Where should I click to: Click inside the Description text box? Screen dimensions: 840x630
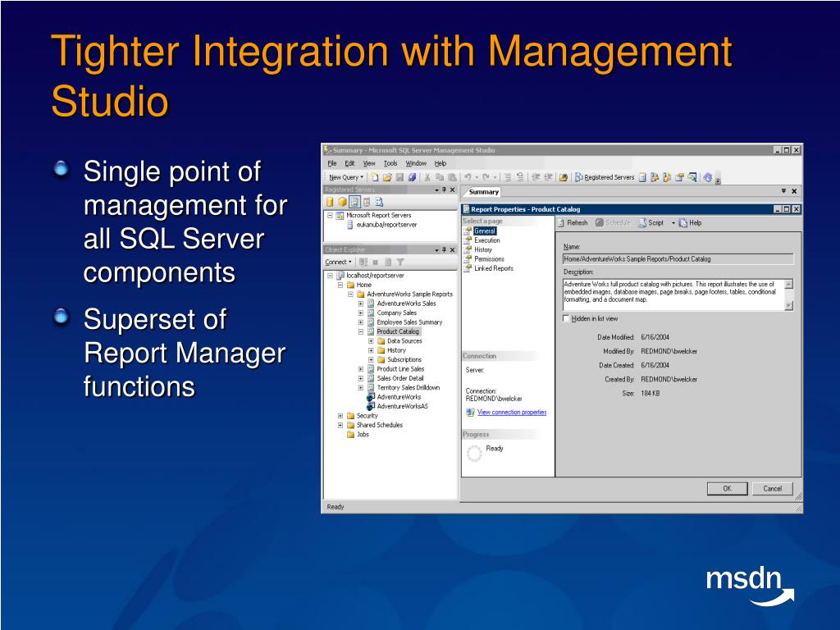point(673,294)
